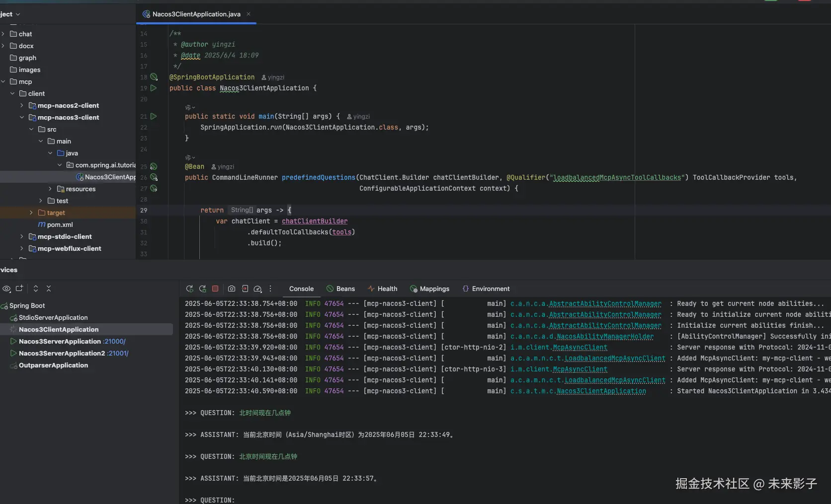Viewport: 831px width, 504px height.
Task: Expand chat folder in project tree
Action: click(x=3, y=34)
